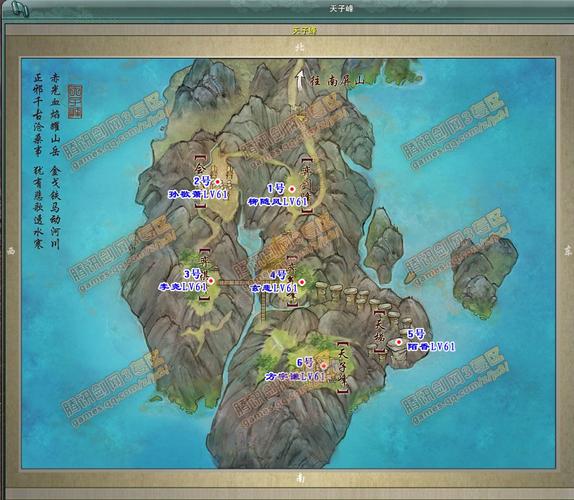574x500 pixels.
Task: Click the 1号 label
Action: pos(276,189)
